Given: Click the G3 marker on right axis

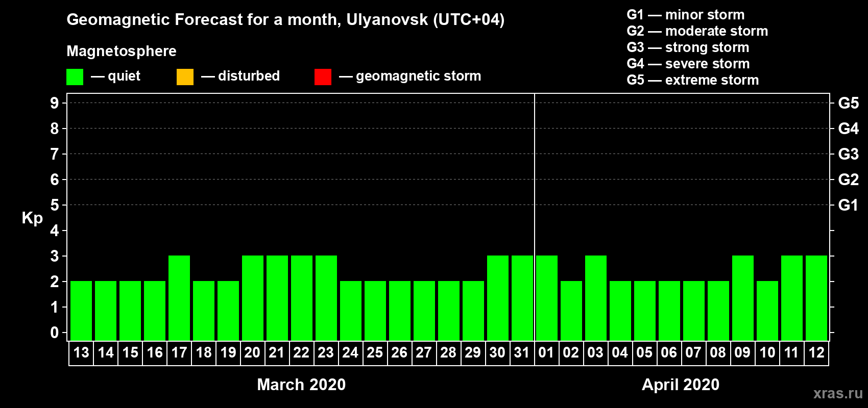Looking at the screenshot, I should click(x=848, y=154).
